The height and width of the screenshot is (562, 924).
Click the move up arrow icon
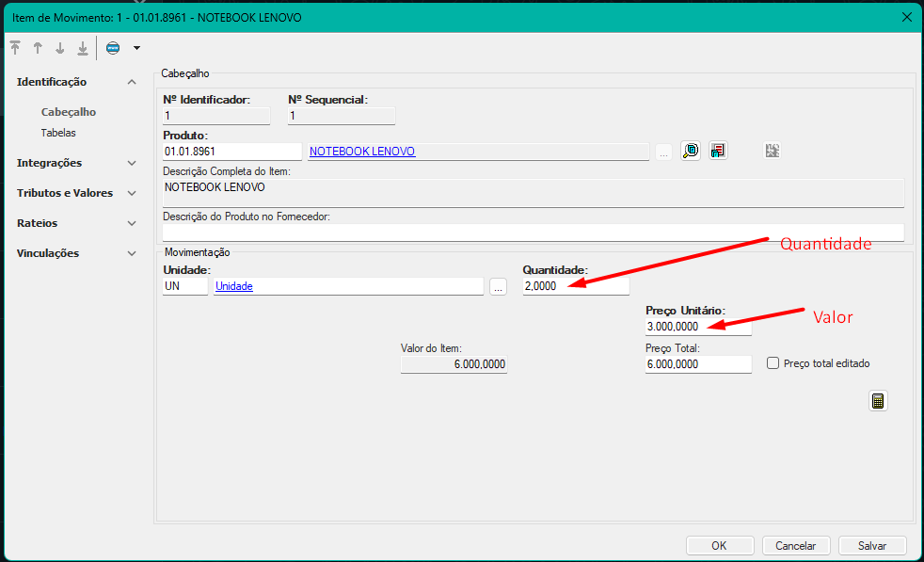(38, 48)
